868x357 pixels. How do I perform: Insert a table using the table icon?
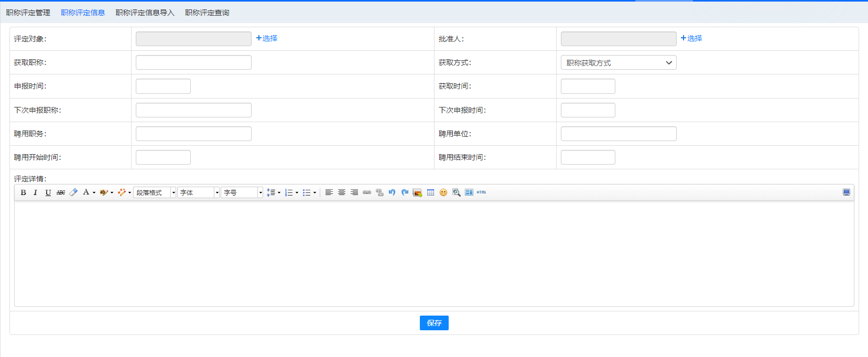coord(430,192)
